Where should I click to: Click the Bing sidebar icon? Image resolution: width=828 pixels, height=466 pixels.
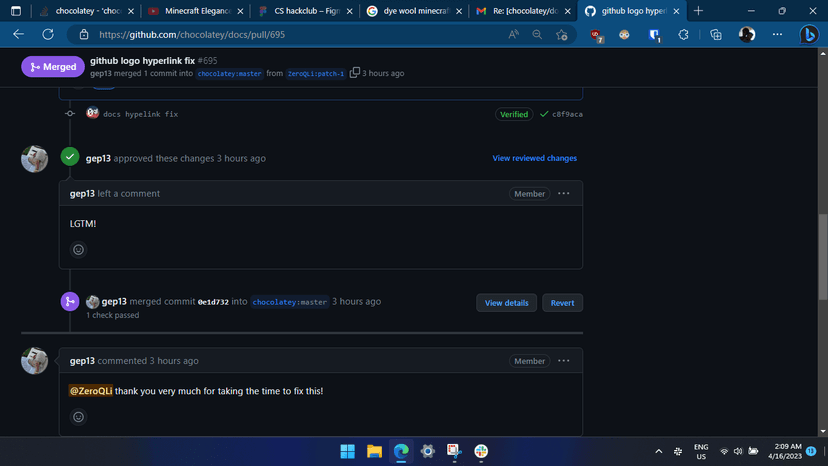pos(808,34)
